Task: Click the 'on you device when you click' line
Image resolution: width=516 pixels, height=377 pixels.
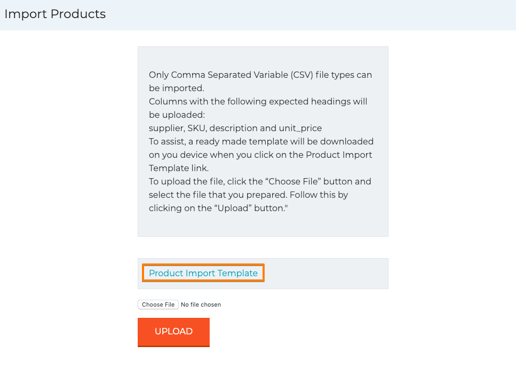Action: coord(260,155)
